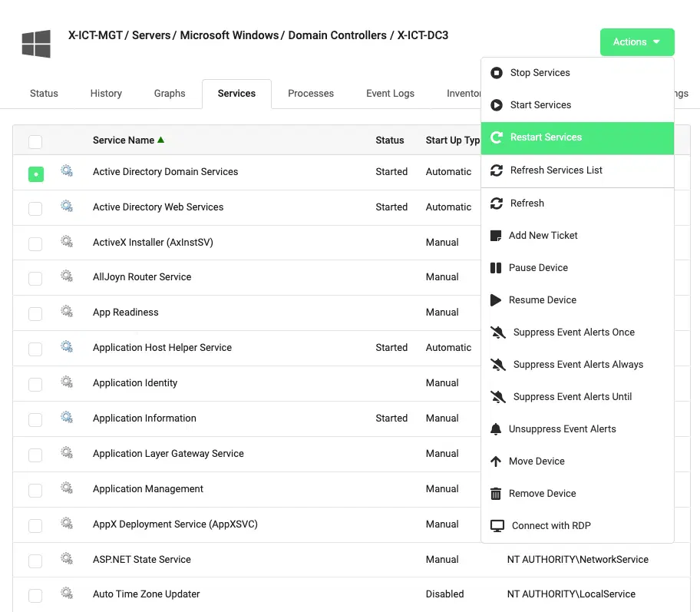
Task: Click gear icon for Active Directory Web Services
Action: point(67,206)
